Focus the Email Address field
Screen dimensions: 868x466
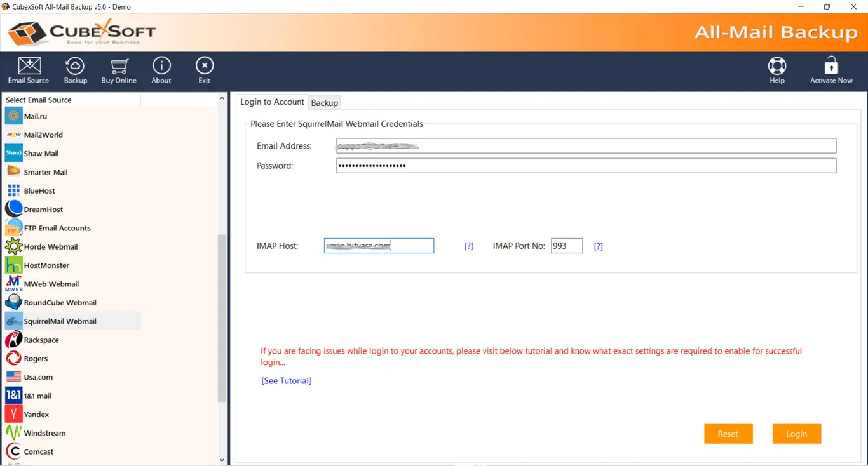pos(586,145)
